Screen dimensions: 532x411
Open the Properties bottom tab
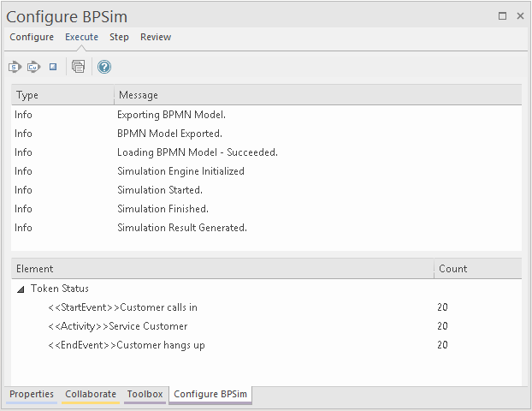coord(32,395)
